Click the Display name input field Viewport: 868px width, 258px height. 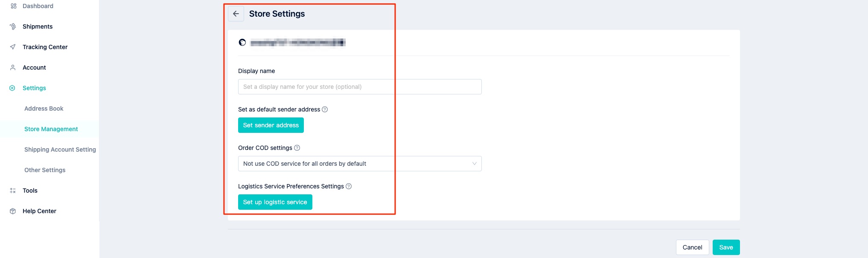pyautogui.click(x=360, y=87)
